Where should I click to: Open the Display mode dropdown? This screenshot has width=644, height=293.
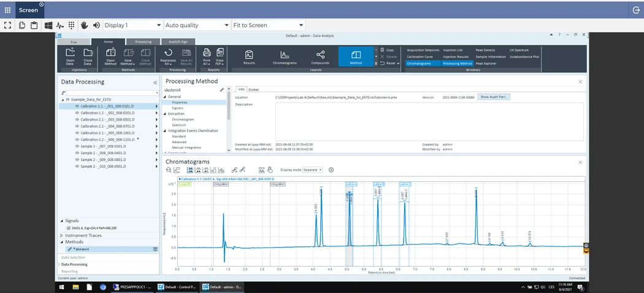312,170
